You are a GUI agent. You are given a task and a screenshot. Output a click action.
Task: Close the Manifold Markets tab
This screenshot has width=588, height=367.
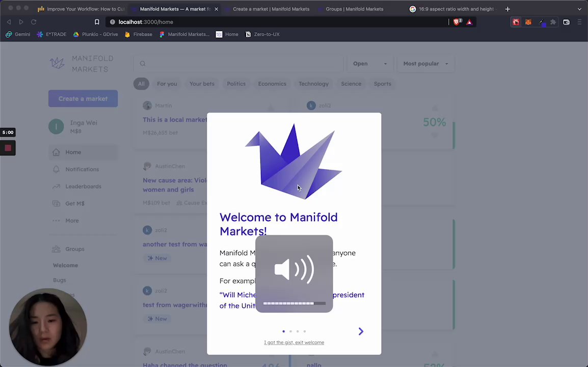coord(217,9)
